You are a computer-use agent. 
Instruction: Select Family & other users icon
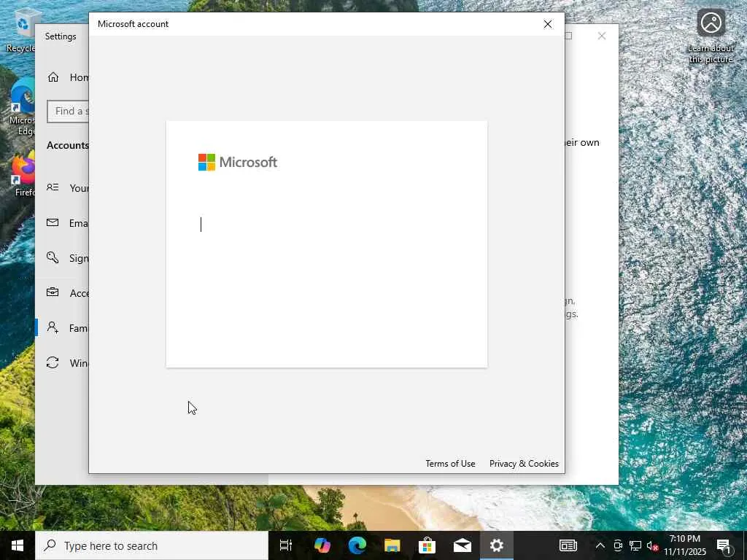pos(53,327)
